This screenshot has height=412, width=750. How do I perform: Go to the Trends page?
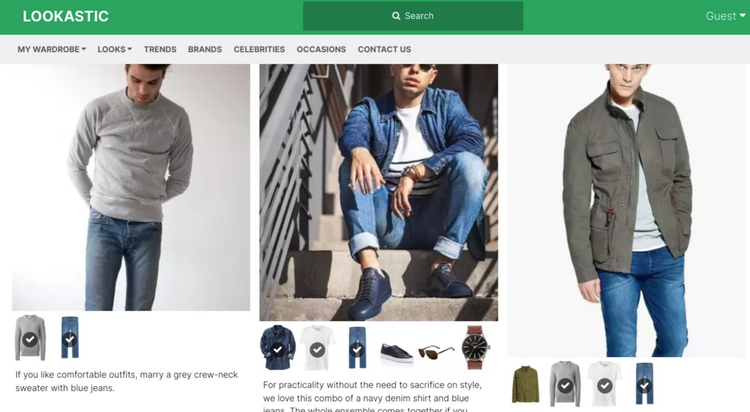[160, 49]
